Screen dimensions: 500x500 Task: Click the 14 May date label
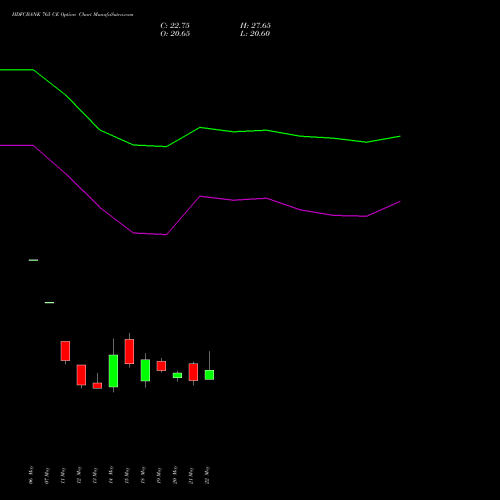(111, 475)
